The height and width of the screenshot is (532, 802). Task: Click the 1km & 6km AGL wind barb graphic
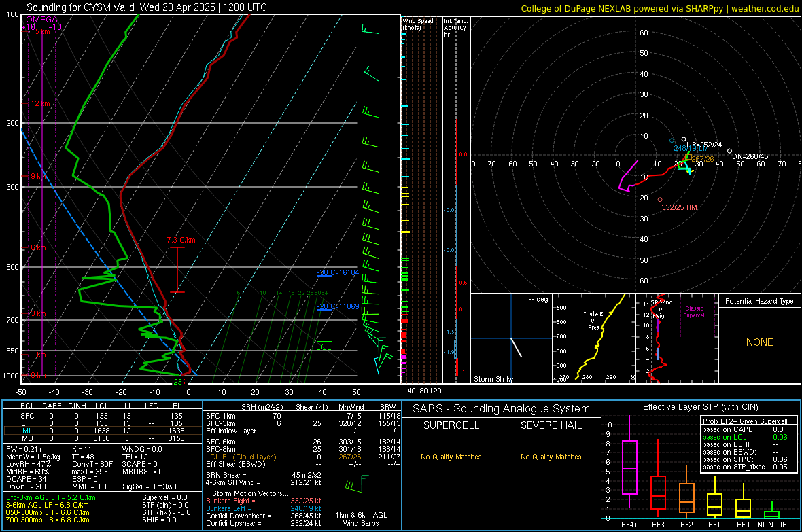coord(357,484)
